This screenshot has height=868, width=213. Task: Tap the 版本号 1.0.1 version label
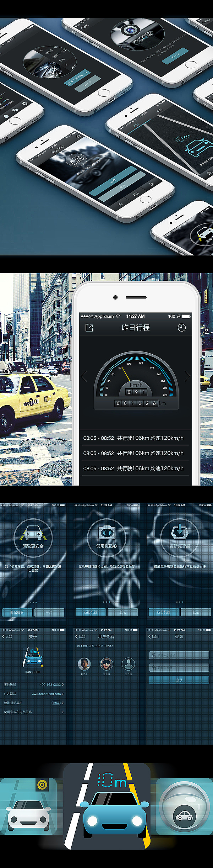[33, 672]
